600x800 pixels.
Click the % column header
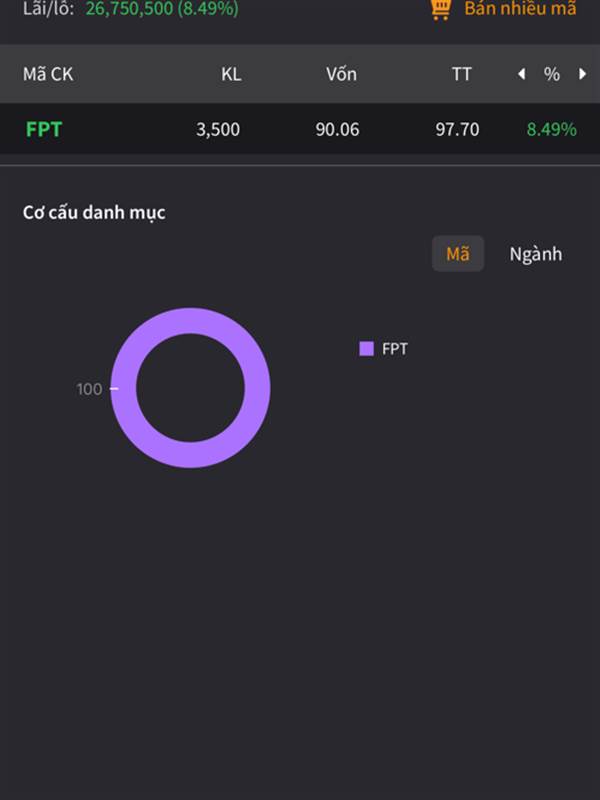(552, 74)
